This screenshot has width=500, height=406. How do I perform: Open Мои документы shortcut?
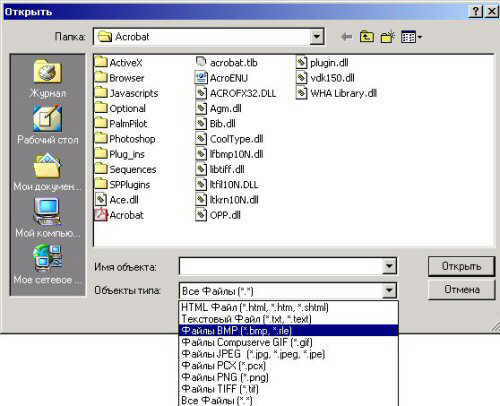click(x=47, y=172)
